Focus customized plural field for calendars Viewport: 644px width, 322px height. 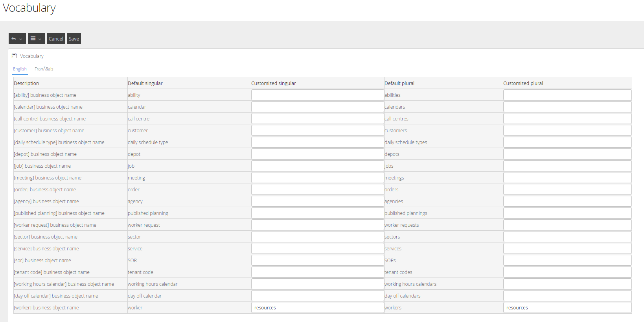coord(567,107)
